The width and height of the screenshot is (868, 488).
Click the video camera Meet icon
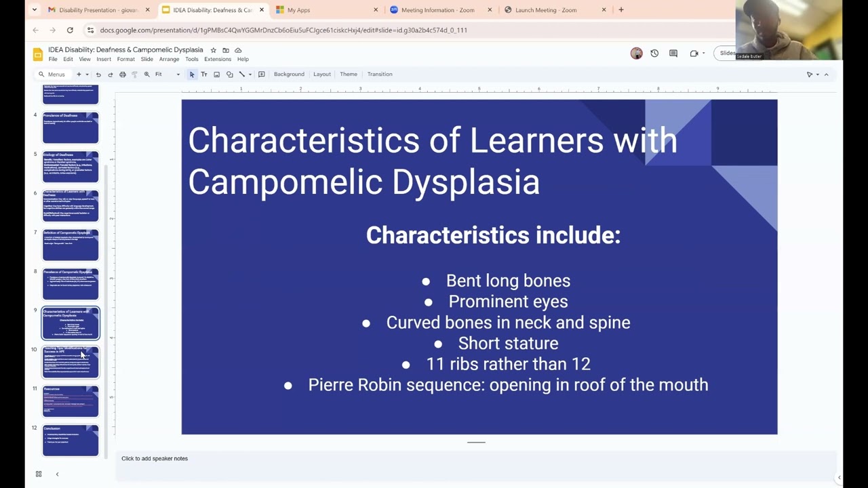point(694,54)
